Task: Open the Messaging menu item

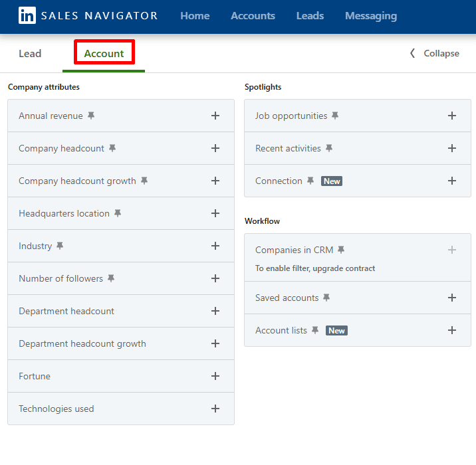Action: point(370,16)
